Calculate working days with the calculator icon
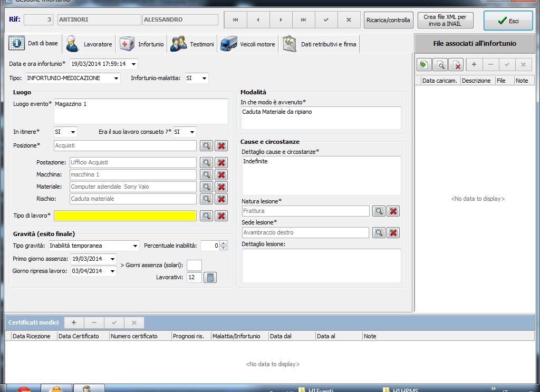Viewport: 540px width, 392px height. [210, 277]
